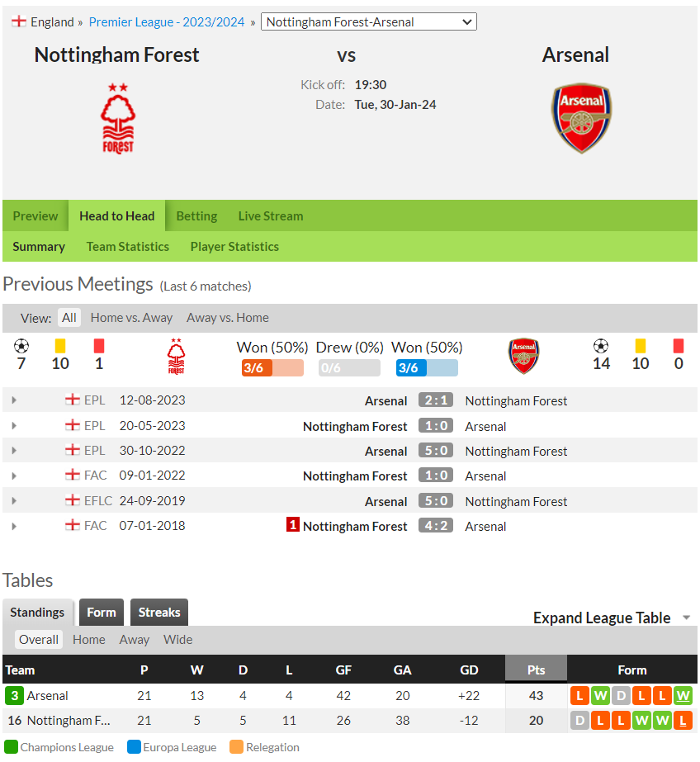Viewport: 700px width, 762px height.
Task: Click the Nottingham Forest crest in the header
Action: coord(117,118)
